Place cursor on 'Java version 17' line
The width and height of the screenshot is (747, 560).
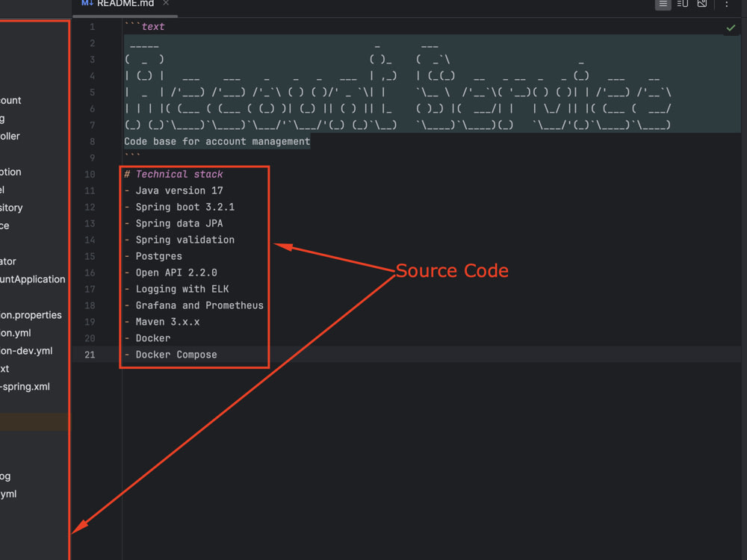(x=179, y=190)
